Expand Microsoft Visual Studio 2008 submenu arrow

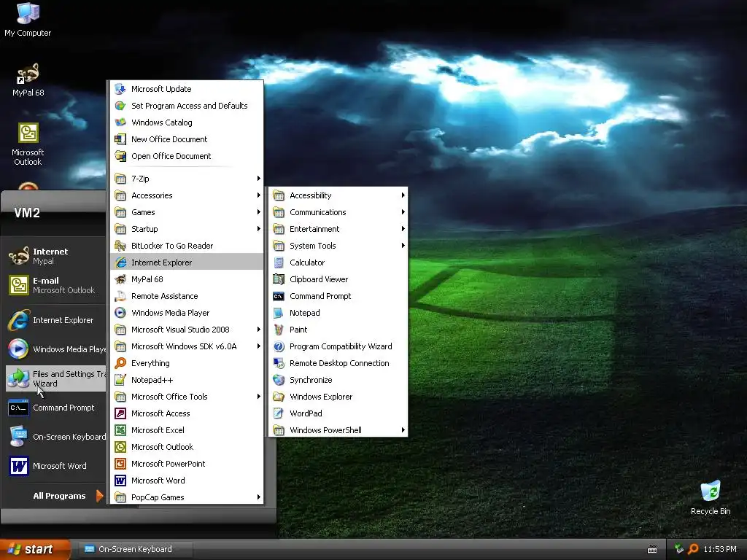tap(259, 330)
